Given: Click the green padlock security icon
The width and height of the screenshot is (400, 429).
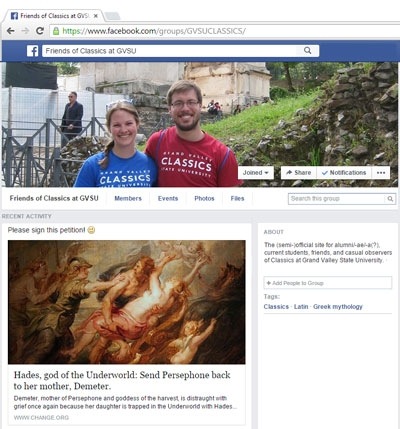Looking at the screenshot, I should (56, 31).
